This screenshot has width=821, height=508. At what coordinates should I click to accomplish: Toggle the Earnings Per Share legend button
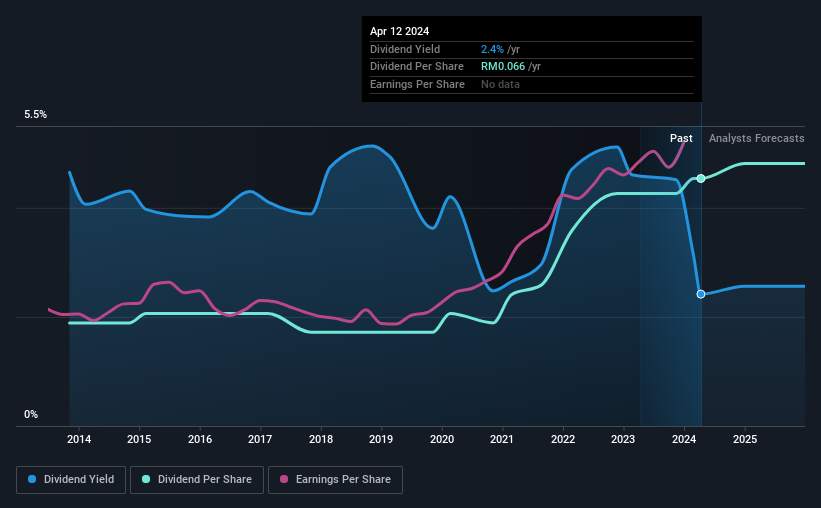(335, 480)
